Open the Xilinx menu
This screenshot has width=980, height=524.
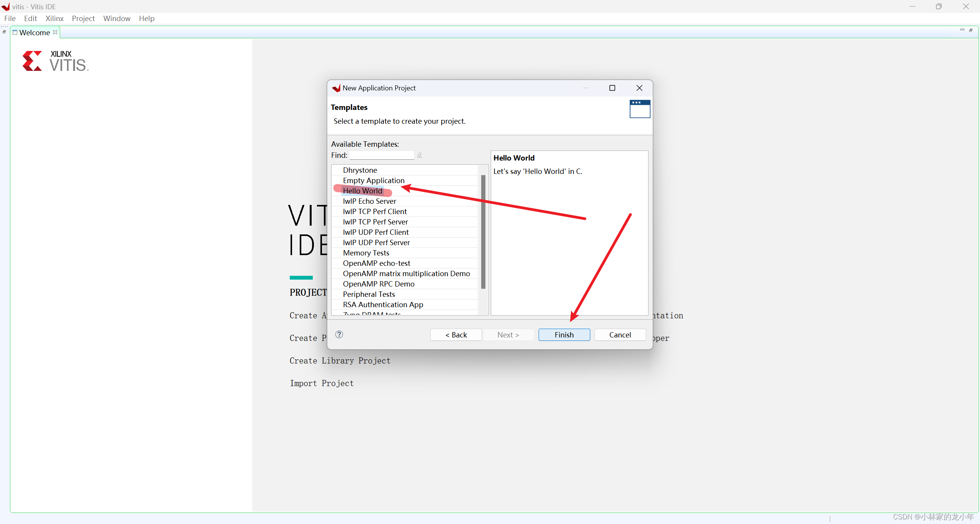click(54, 18)
